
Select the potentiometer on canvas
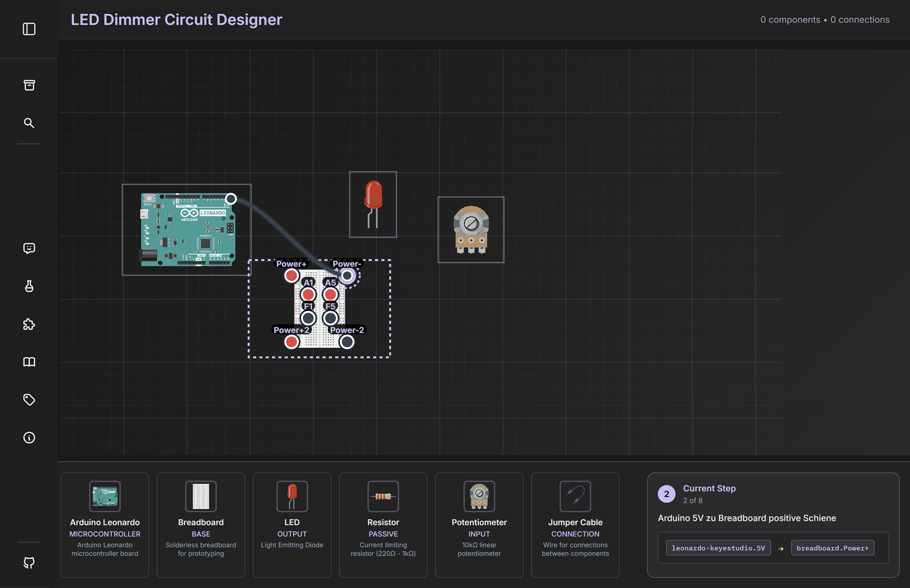[471, 230]
